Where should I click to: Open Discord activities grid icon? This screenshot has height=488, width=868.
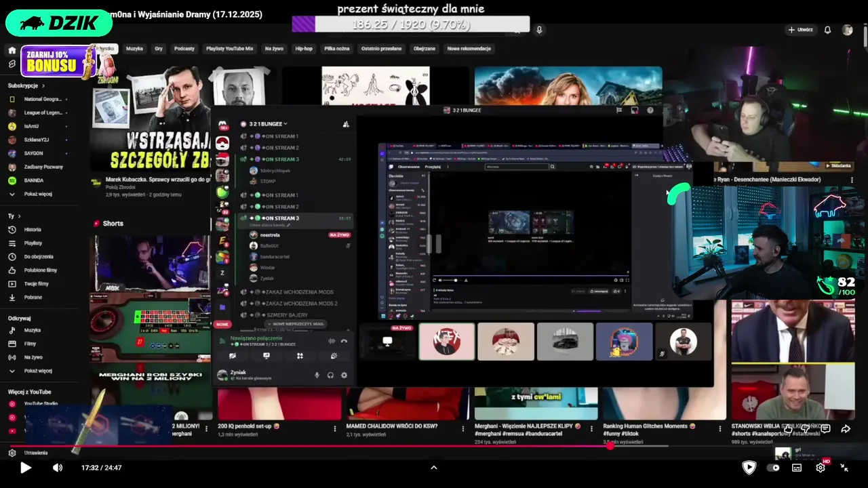tap(300, 356)
